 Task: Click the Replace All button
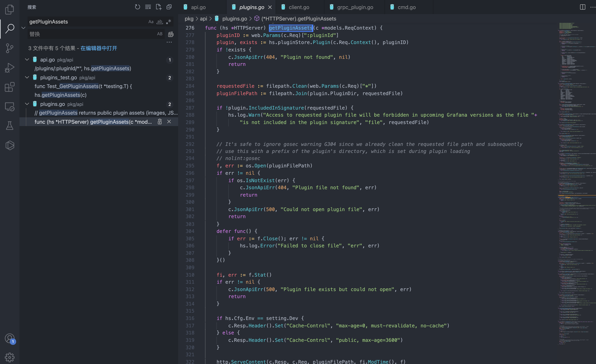pyautogui.click(x=171, y=34)
